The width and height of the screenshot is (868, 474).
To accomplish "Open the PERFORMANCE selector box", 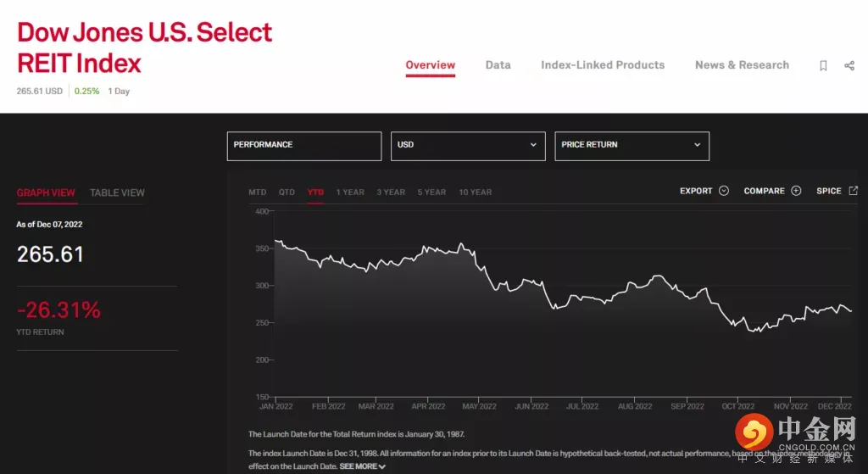I will [304, 146].
